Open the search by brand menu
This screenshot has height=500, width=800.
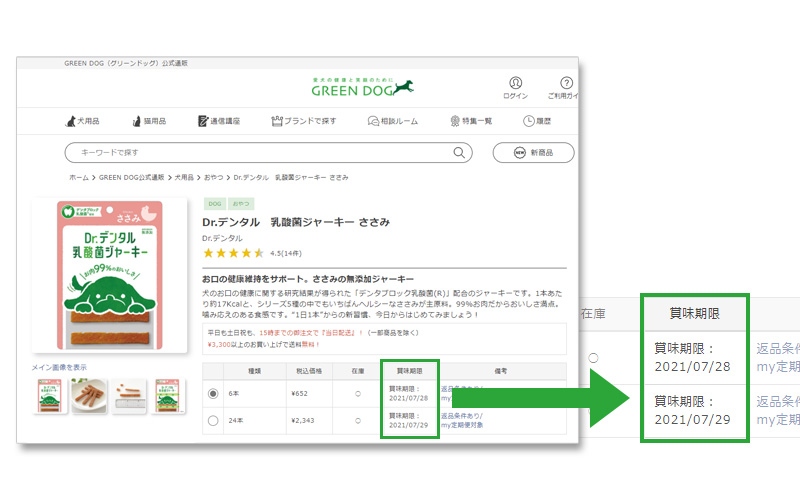click(x=304, y=121)
